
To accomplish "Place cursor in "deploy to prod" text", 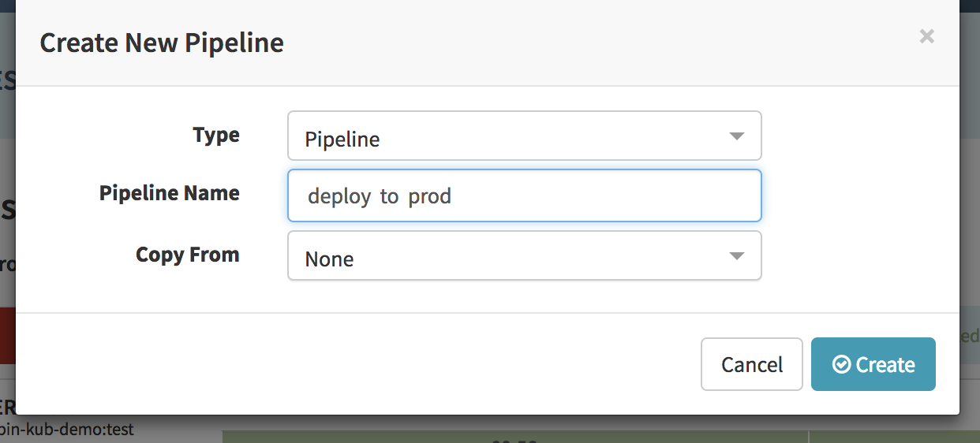I will coord(380,196).
